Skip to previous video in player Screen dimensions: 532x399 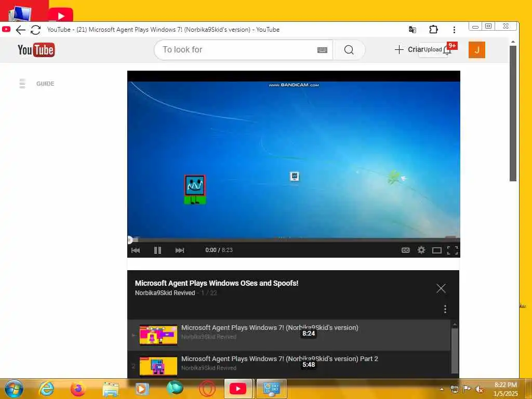136,250
